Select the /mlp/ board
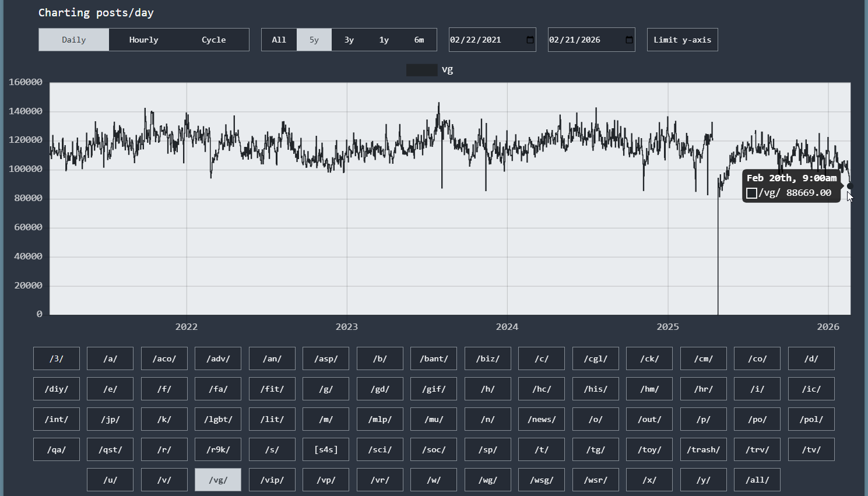 (x=380, y=419)
